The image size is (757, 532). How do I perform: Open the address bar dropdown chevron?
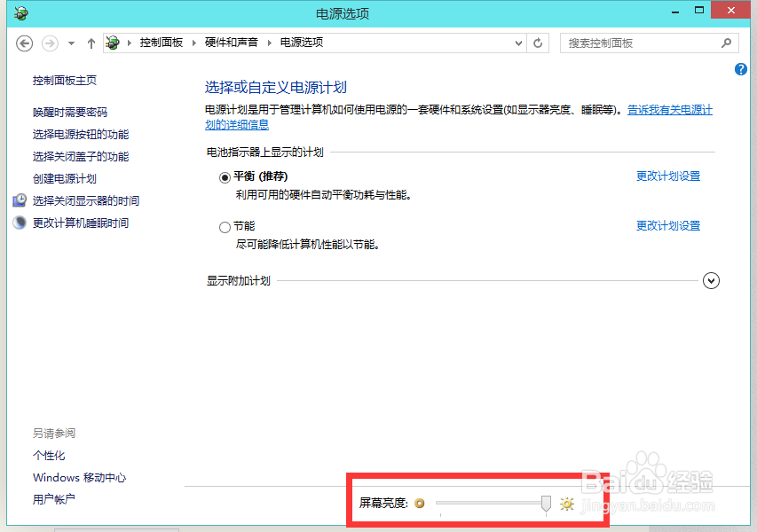517,43
